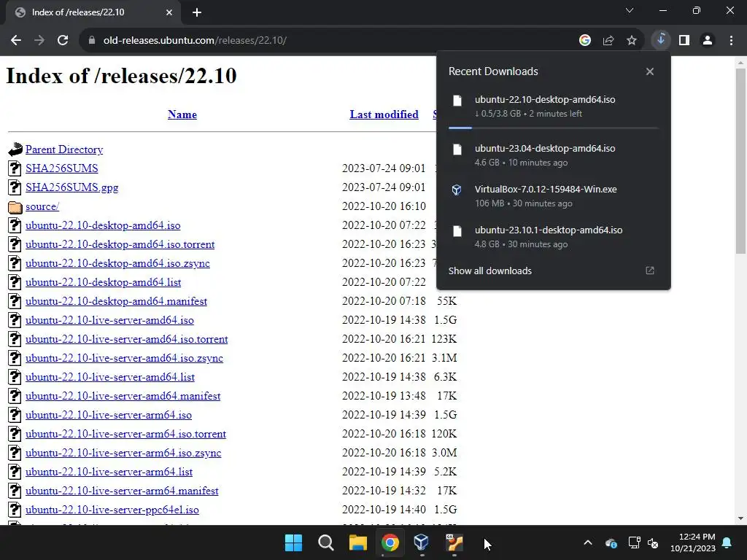
Task: Open VirtualBox from the taskbar
Action: click(422, 542)
